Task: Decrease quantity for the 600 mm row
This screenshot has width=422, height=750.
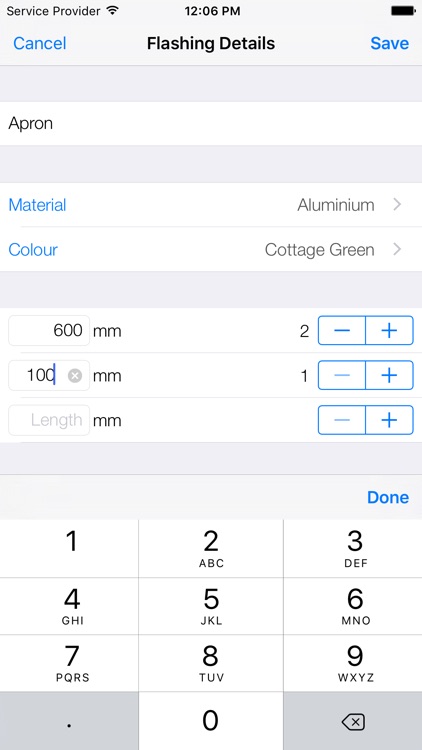Action: [342, 331]
